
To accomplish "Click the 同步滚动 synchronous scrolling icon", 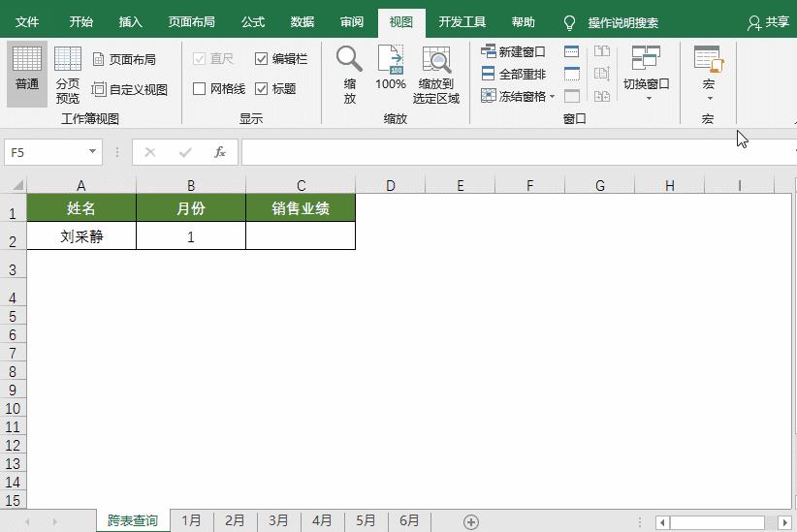I will point(602,74).
